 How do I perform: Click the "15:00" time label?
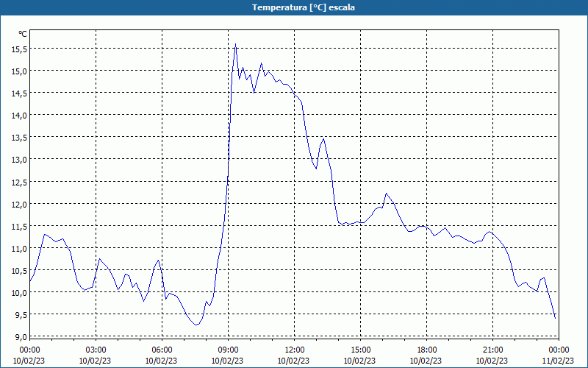point(360,350)
